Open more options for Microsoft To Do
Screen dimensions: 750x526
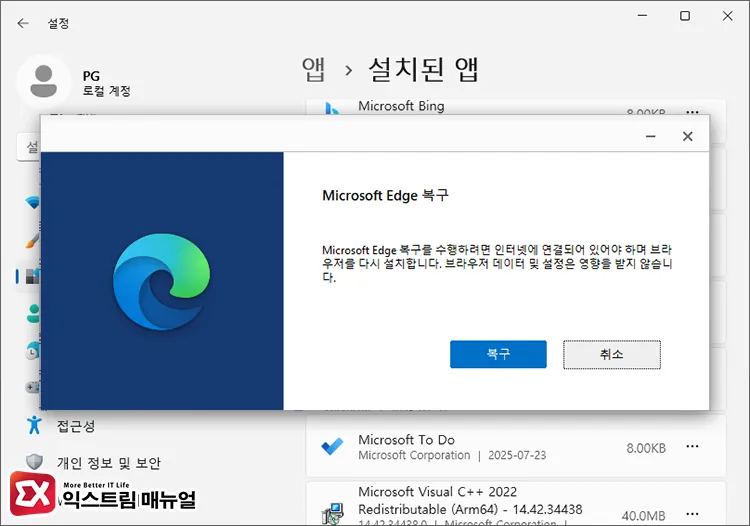click(x=692, y=447)
